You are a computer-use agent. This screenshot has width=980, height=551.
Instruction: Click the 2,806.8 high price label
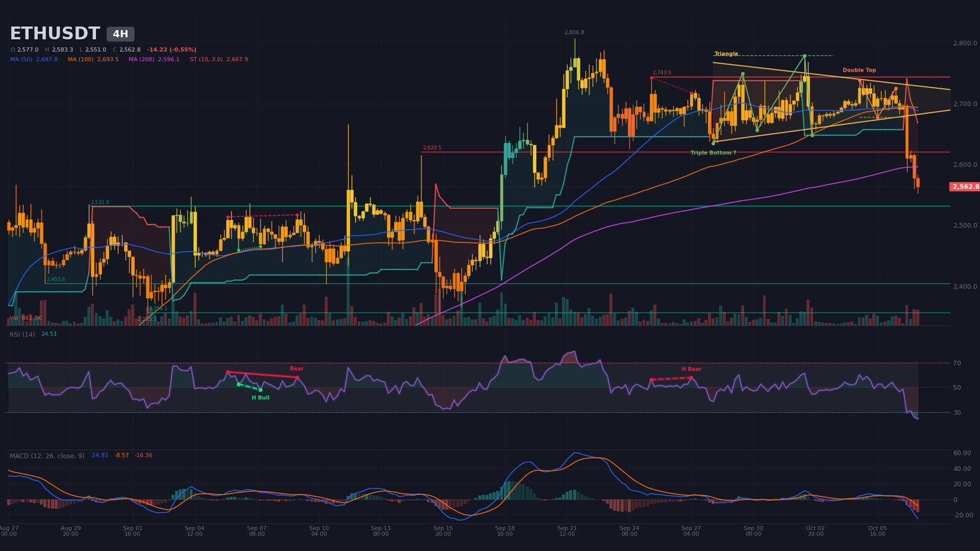click(574, 32)
